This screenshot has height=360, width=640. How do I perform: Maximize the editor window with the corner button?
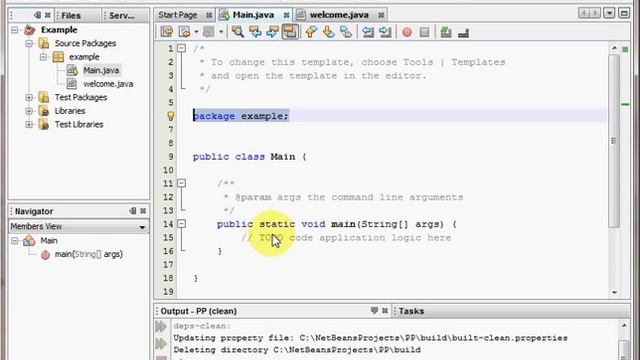pos(624,13)
